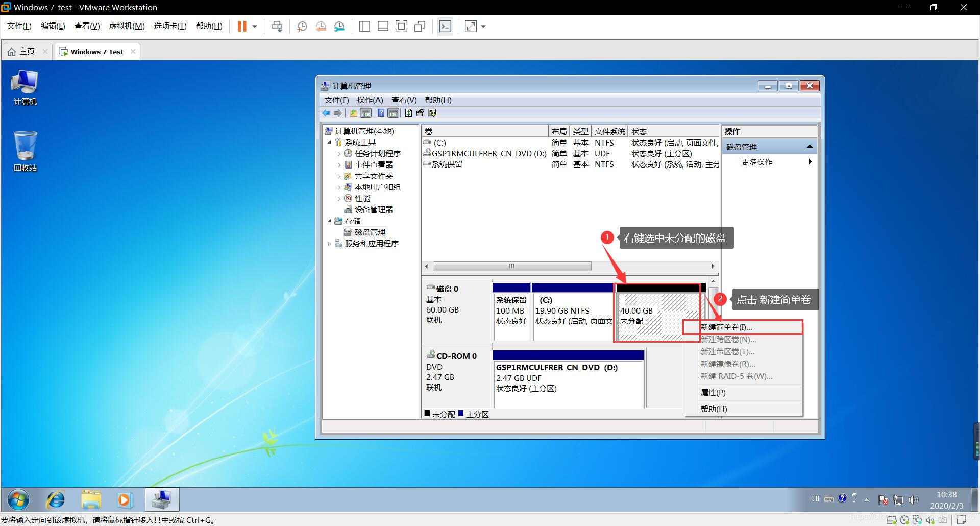Collapse the 存储 tree node

point(330,221)
